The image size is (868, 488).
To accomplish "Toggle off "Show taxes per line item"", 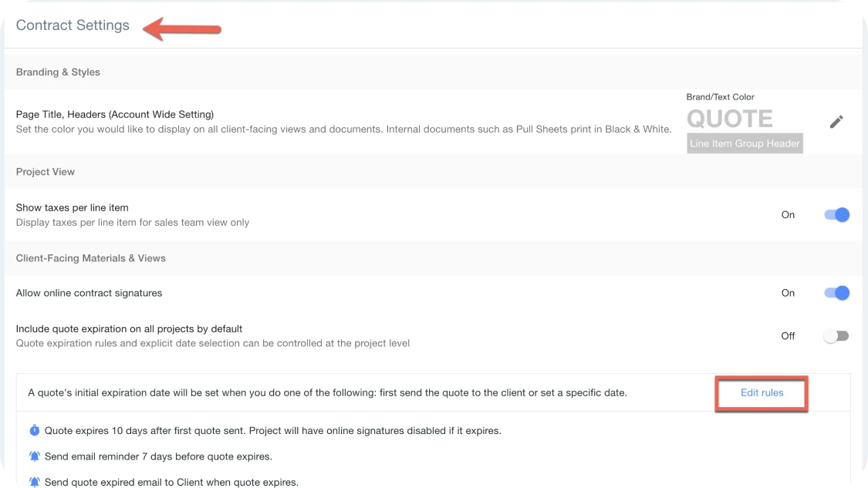I will (836, 214).
